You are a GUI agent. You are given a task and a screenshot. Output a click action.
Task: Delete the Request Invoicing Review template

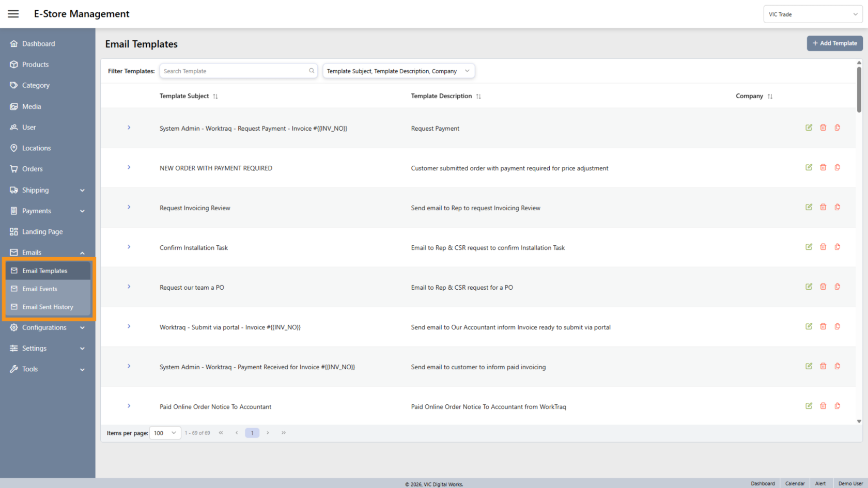[x=823, y=207]
